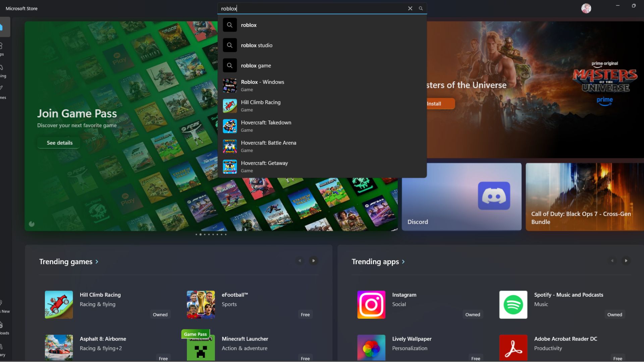This screenshot has width=644, height=362.
Task: Open Games section in the sidebar
Action: 3,93
